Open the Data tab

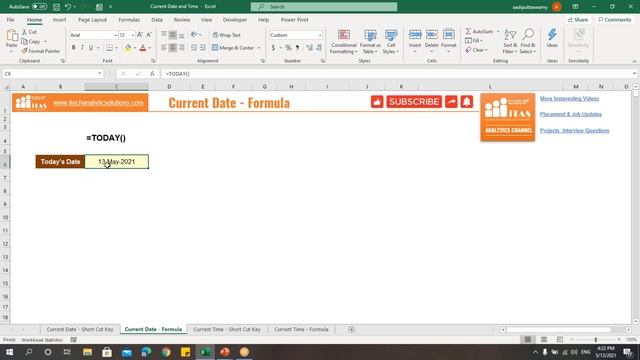click(x=157, y=20)
